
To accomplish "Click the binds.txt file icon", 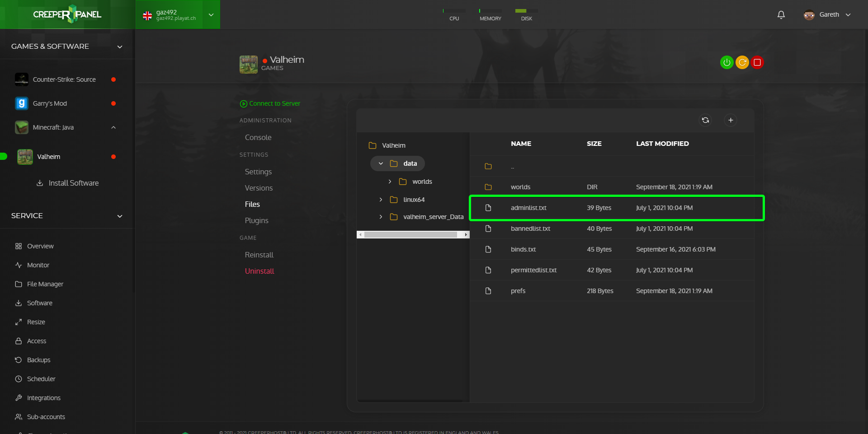I will click(x=488, y=249).
